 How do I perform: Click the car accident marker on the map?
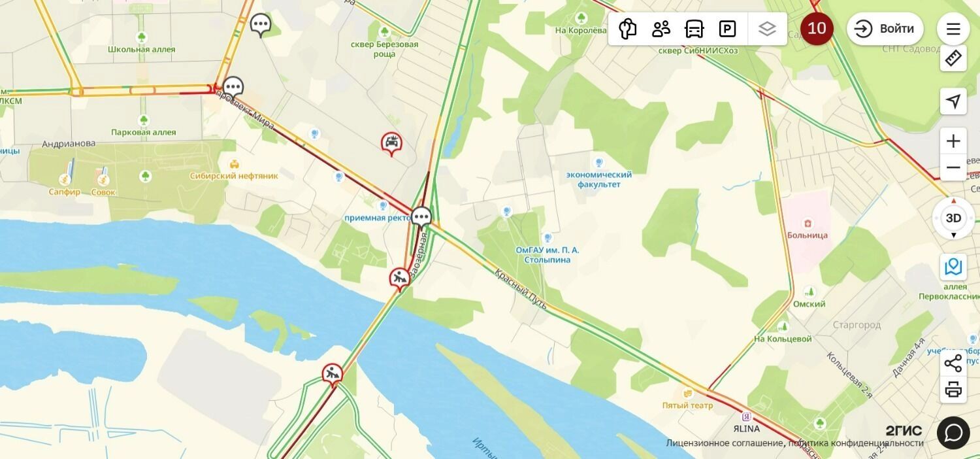tap(391, 143)
